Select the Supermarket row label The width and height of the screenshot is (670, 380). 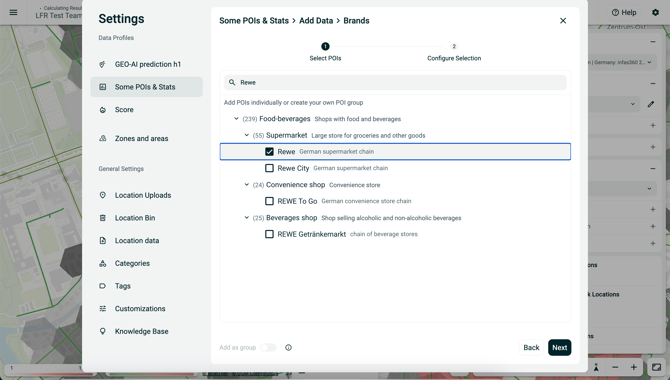tap(286, 135)
